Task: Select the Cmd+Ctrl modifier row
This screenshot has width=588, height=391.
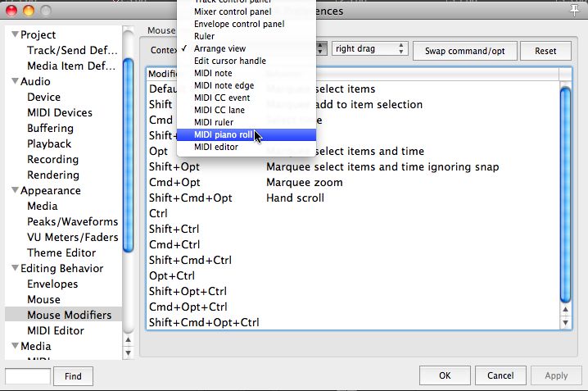Action: coord(352,244)
